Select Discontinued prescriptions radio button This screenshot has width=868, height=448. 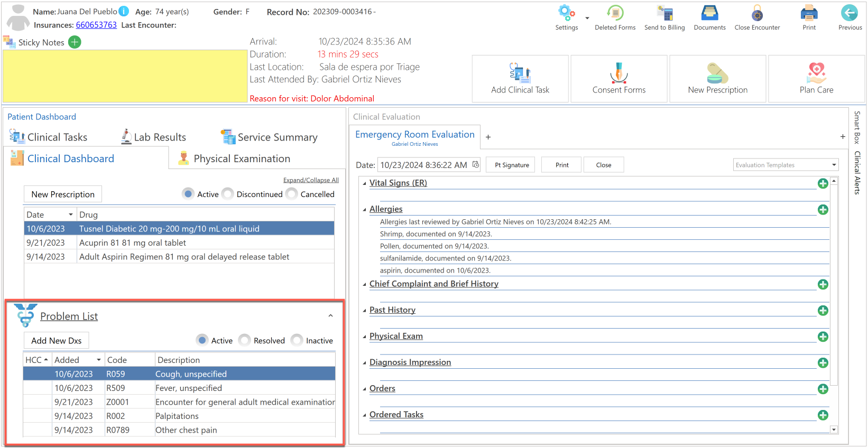(228, 194)
